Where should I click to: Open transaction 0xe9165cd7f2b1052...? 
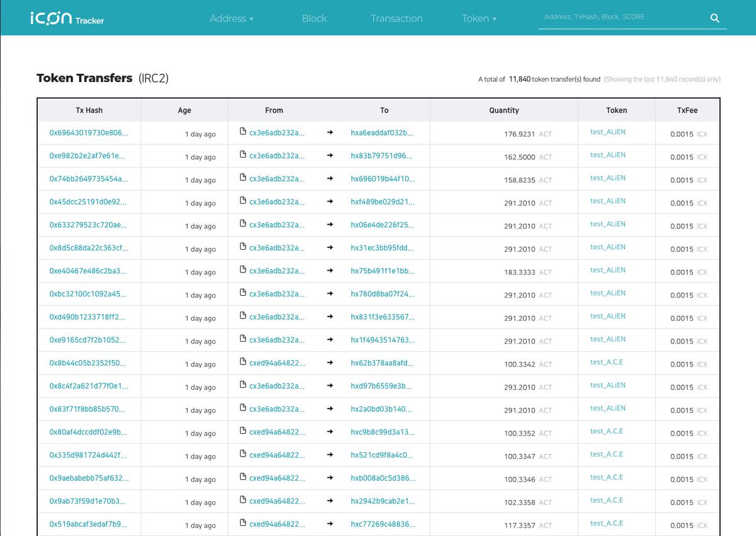coord(88,340)
